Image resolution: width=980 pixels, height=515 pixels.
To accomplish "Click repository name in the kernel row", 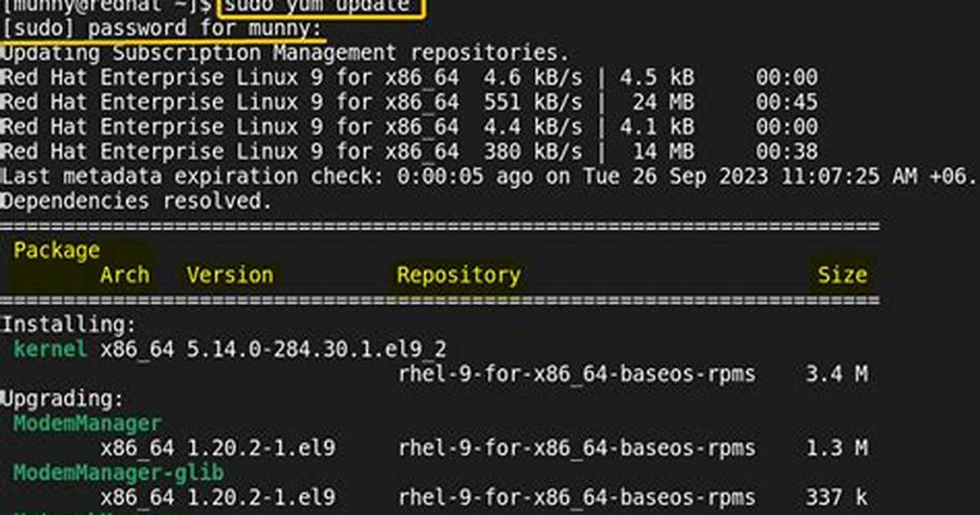I will click(x=577, y=374).
